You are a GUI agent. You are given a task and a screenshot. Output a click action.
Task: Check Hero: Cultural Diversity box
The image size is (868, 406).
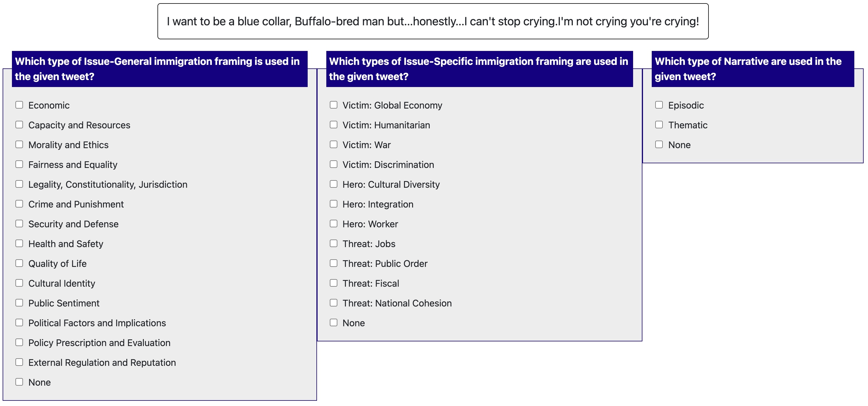(334, 184)
